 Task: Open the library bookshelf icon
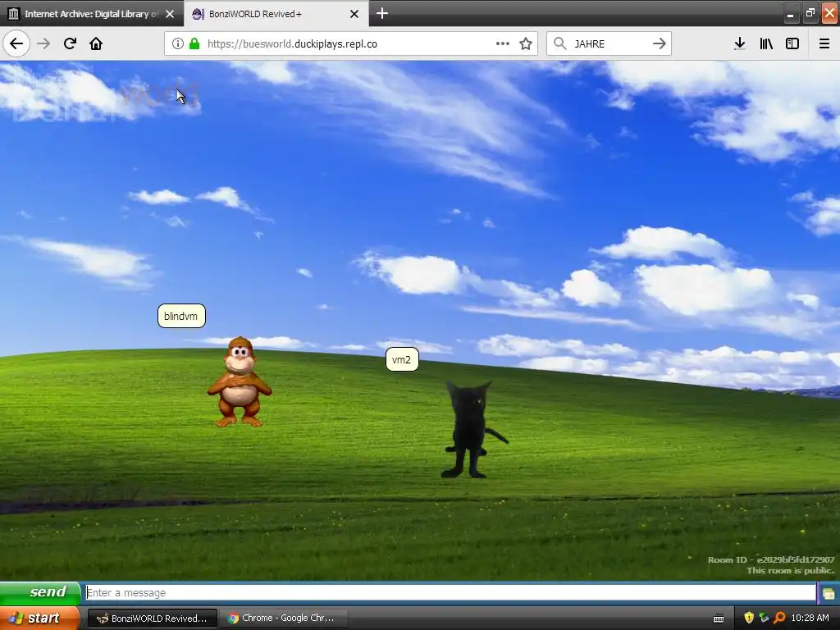pos(766,44)
